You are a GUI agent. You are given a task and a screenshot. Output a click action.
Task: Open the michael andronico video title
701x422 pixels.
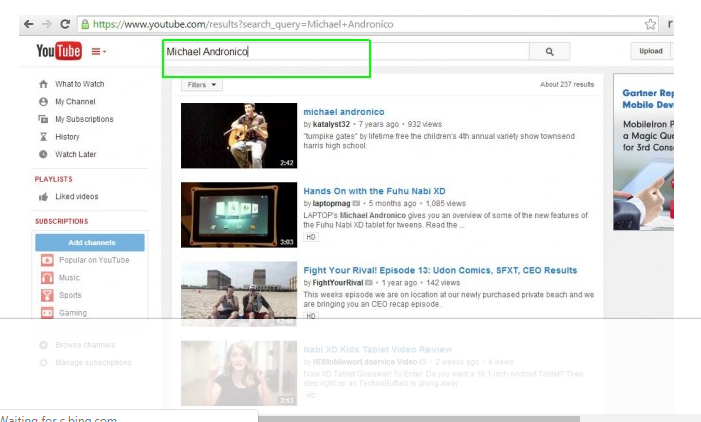click(x=343, y=112)
